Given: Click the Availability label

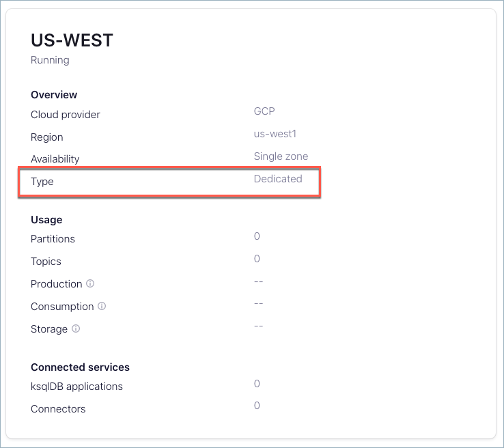Looking at the screenshot, I should click(55, 159).
